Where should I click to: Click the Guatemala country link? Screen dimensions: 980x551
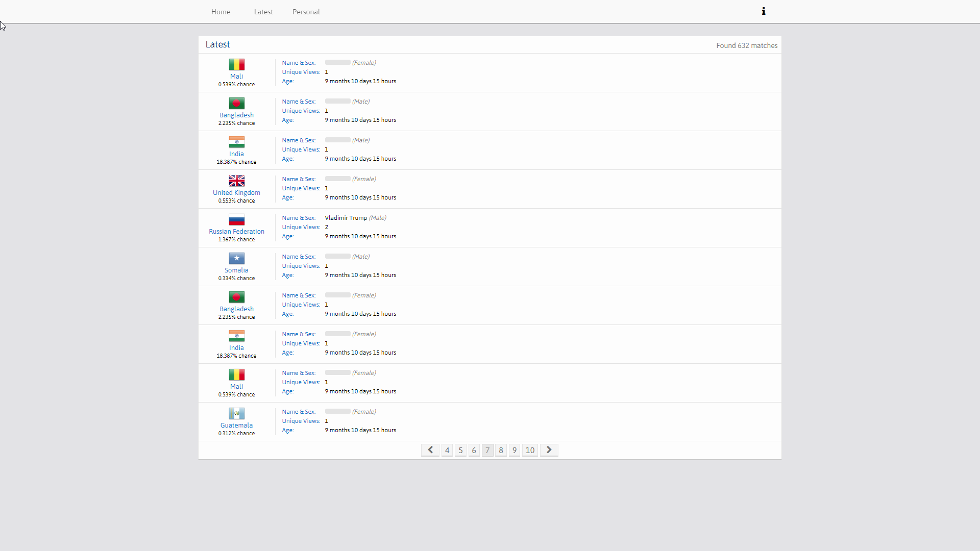(x=236, y=424)
